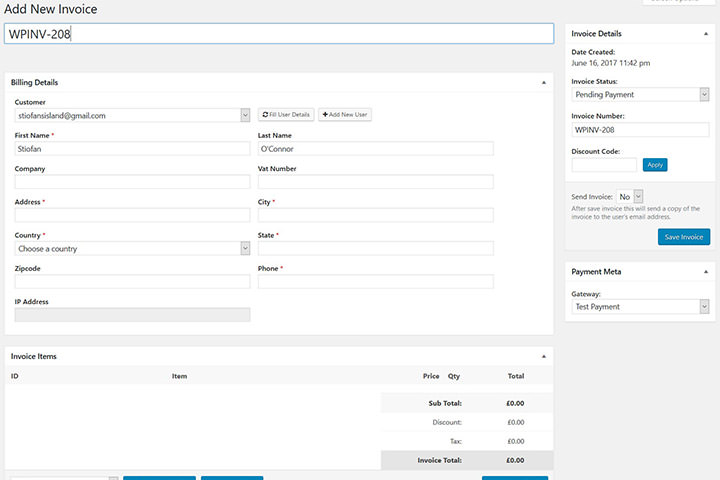Click the invoice title field WPINV-208
The height and width of the screenshot is (480, 720).
click(278, 33)
